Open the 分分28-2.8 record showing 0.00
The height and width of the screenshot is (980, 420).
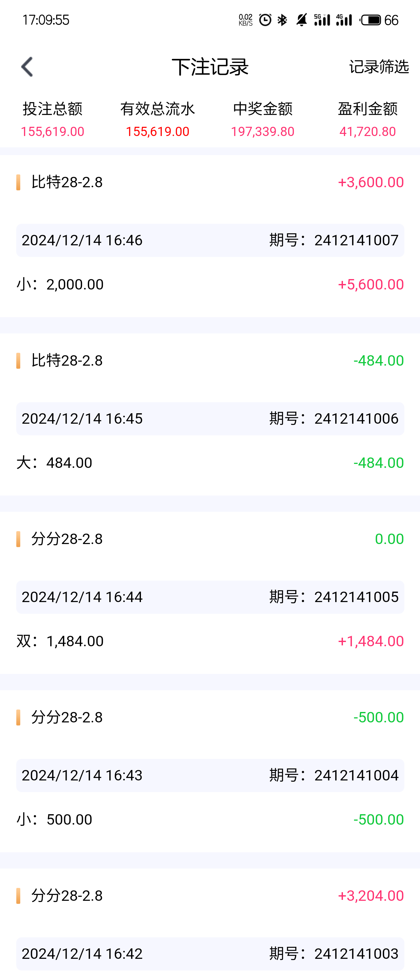pos(210,539)
